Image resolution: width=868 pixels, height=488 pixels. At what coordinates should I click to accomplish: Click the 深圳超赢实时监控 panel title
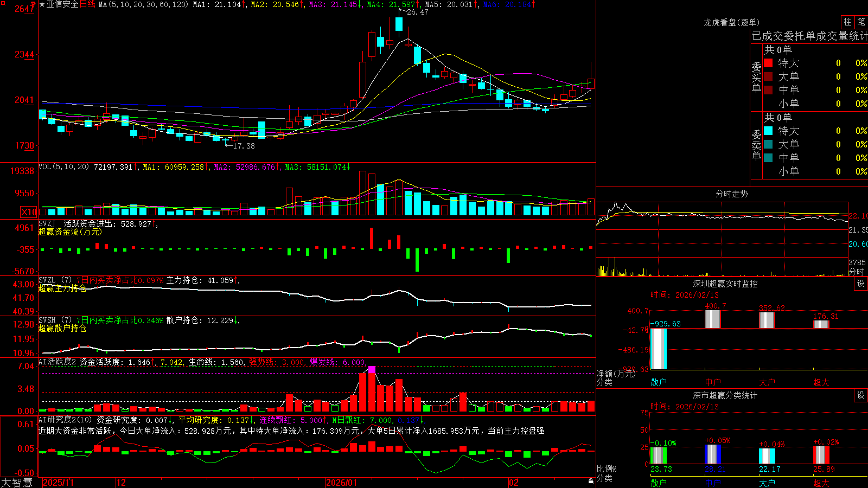725,284
